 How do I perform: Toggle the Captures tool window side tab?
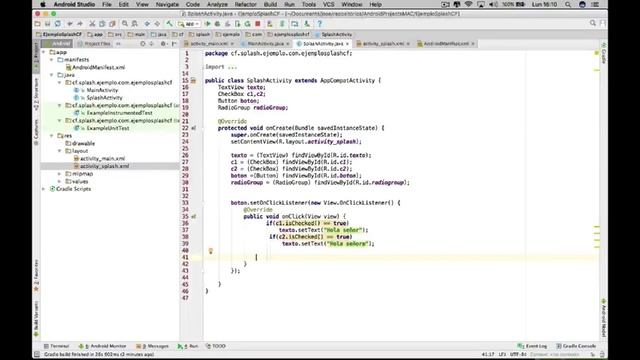click(36, 132)
